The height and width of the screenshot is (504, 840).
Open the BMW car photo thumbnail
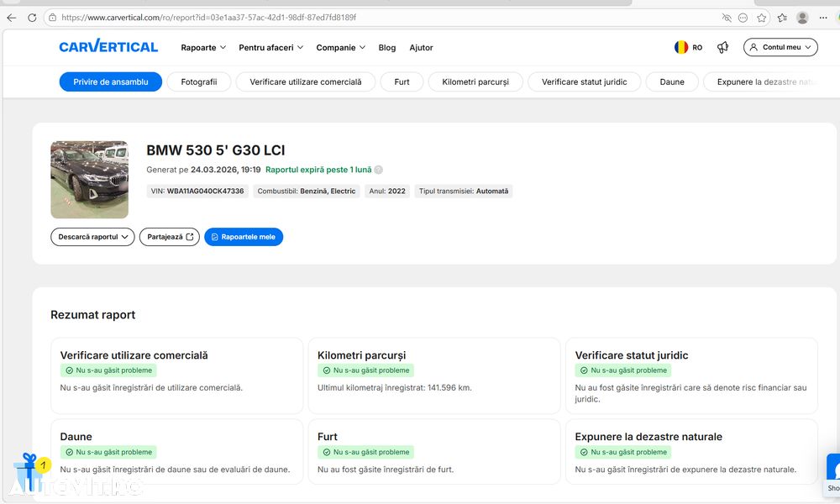pyautogui.click(x=89, y=180)
